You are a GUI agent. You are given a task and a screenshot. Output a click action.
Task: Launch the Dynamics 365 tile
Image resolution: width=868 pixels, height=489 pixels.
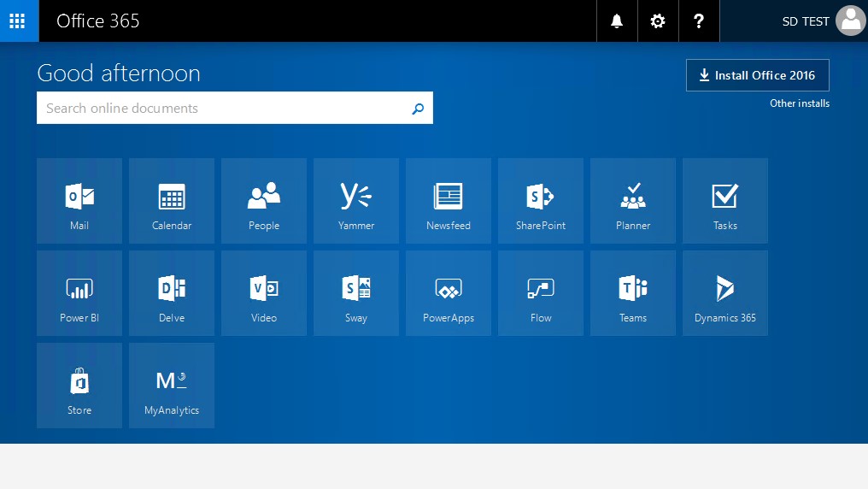(725, 293)
